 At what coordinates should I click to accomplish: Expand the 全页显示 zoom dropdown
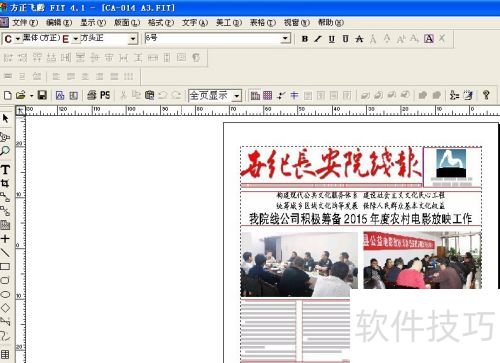tap(237, 96)
